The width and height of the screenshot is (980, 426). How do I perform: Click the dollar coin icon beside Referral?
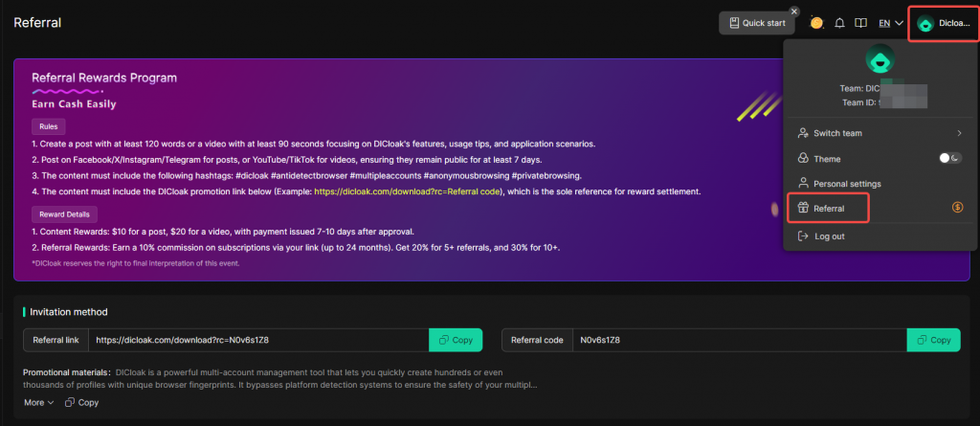tap(956, 207)
